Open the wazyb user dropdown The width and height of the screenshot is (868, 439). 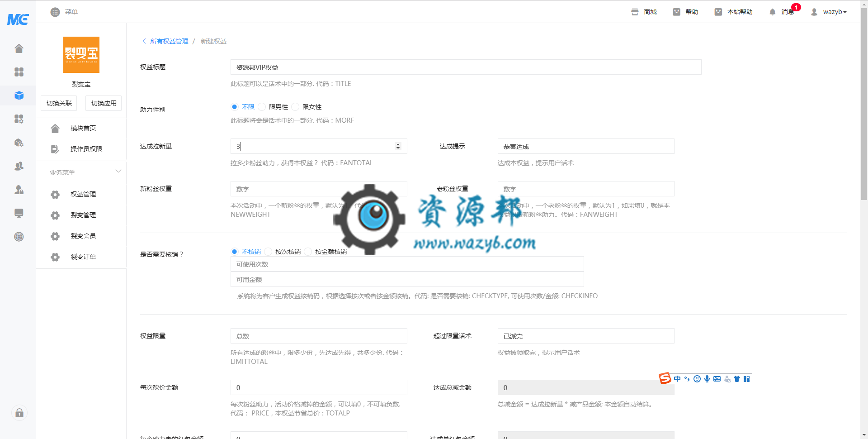tap(829, 12)
